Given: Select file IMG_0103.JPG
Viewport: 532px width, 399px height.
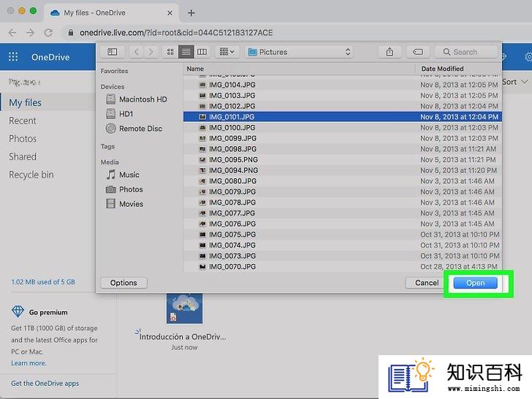Looking at the screenshot, I should 343,95.
